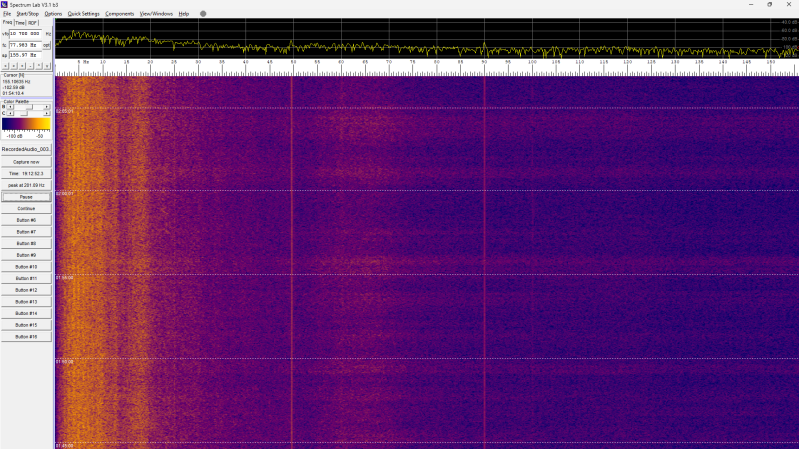This screenshot has width=799, height=449.
Task: Click right arrow of contrast C slider
Action: click(46, 113)
